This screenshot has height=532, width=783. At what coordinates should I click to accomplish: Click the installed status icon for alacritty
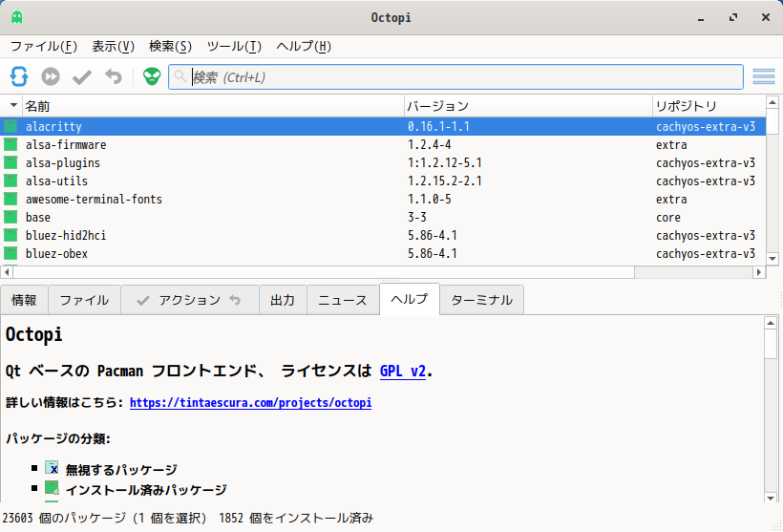tap(11, 126)
